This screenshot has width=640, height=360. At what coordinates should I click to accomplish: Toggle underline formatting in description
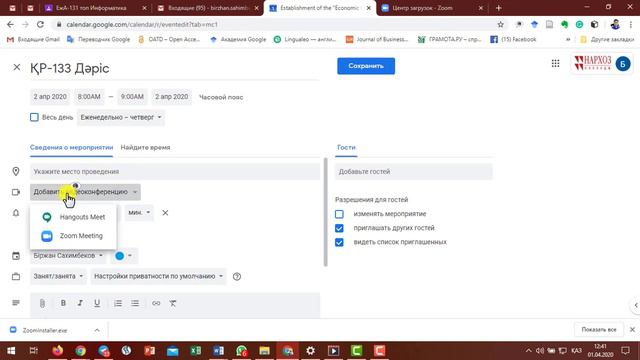click(97, 303)
